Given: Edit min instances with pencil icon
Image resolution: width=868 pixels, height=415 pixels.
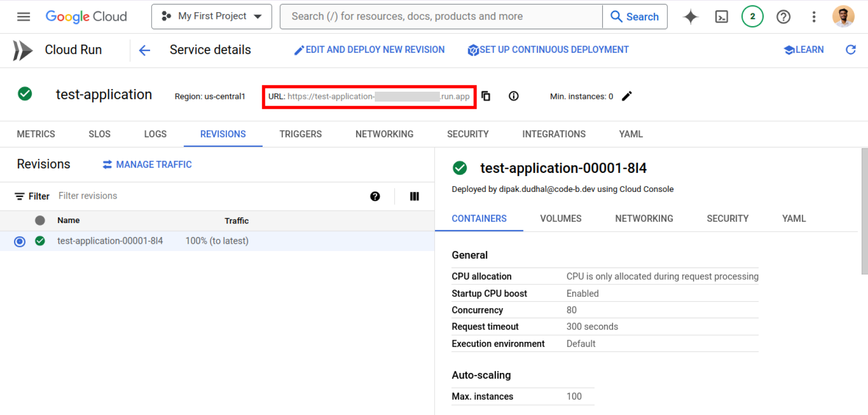Looking at the screenshot, I should pos(627,96).
